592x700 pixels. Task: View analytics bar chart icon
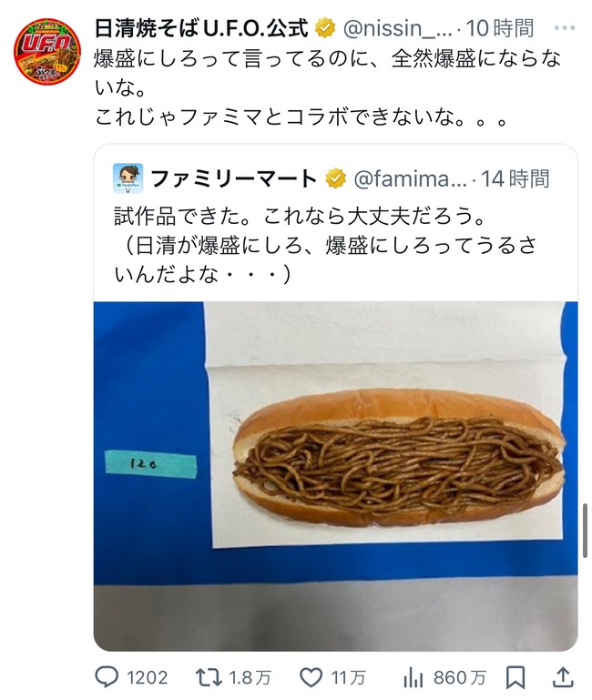click(x=413, y=677)
